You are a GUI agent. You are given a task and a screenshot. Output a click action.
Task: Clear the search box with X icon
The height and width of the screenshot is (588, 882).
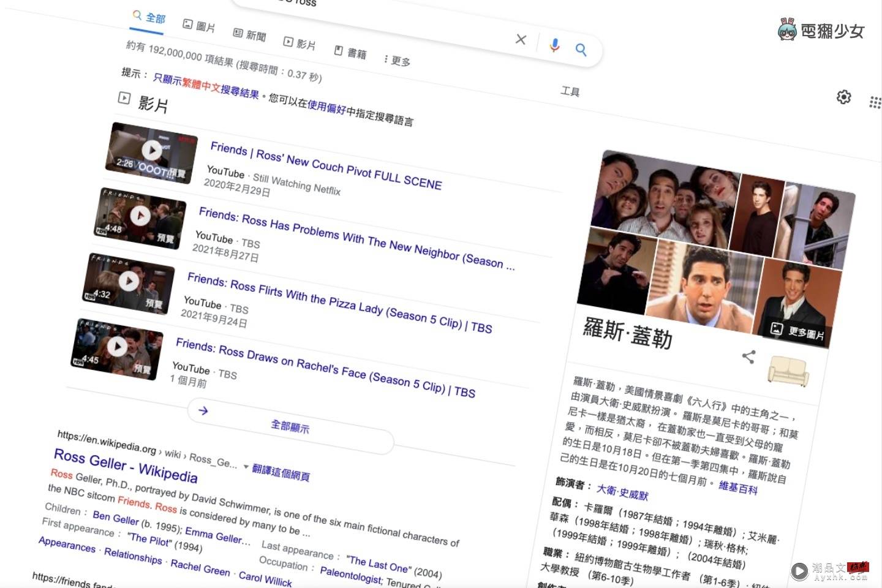tap(521, 40)
